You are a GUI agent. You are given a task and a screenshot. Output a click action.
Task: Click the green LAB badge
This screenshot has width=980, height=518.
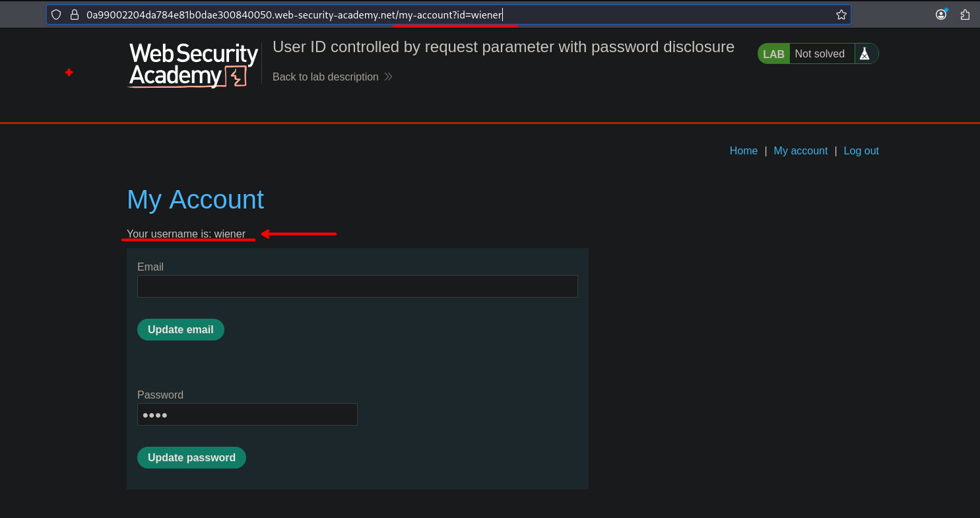773,54
